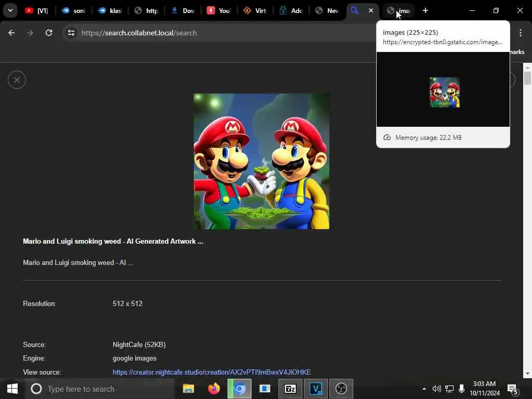Click the Cortana search circle icon

pyautogui.click(x=36, y=389)
